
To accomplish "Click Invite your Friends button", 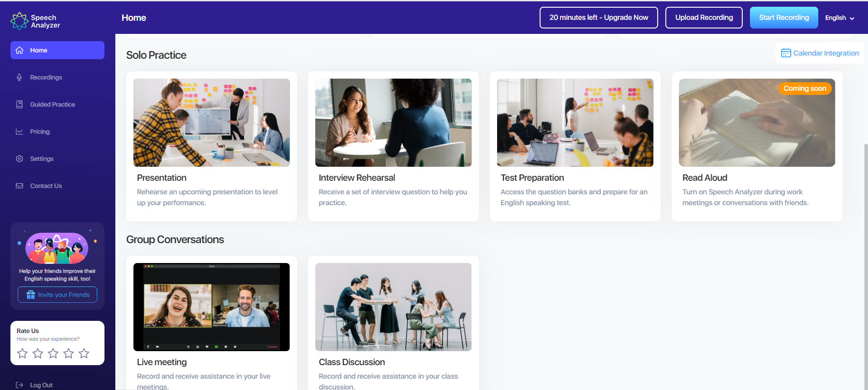I will (57, 295).
